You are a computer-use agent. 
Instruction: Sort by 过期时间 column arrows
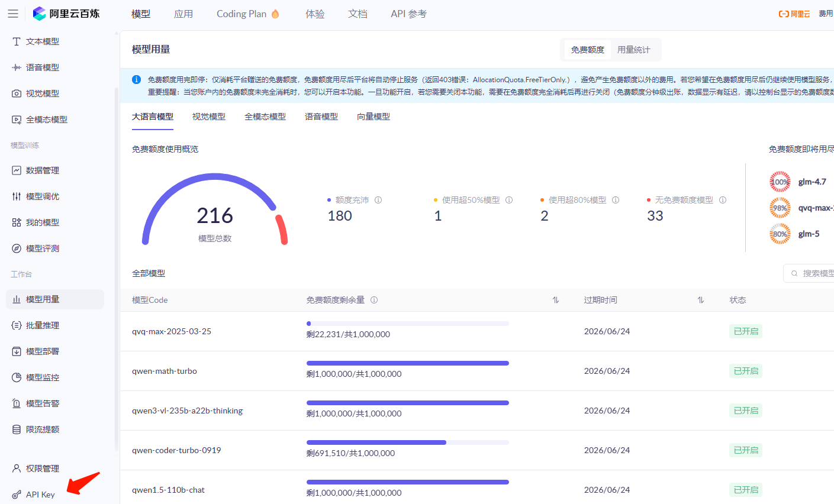coord(701,300)
